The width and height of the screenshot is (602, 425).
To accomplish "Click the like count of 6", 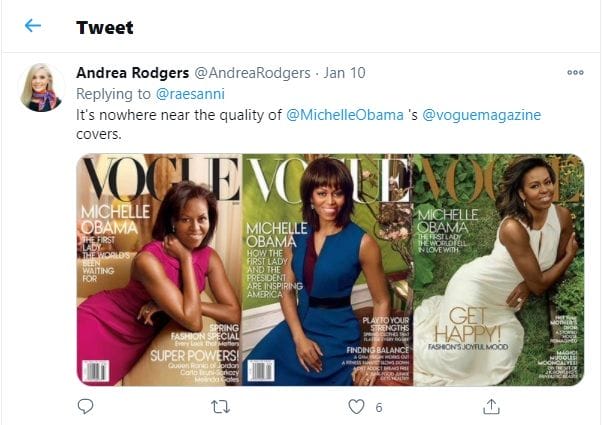I will pos(379,407).
